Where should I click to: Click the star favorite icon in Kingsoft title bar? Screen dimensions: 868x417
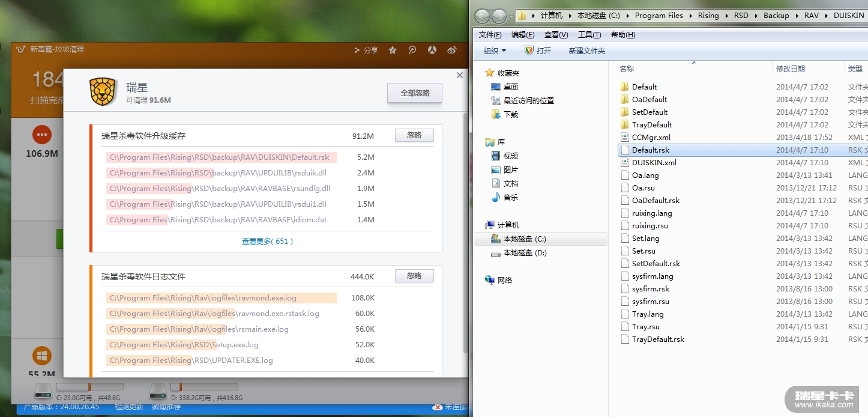pos(393,50)
